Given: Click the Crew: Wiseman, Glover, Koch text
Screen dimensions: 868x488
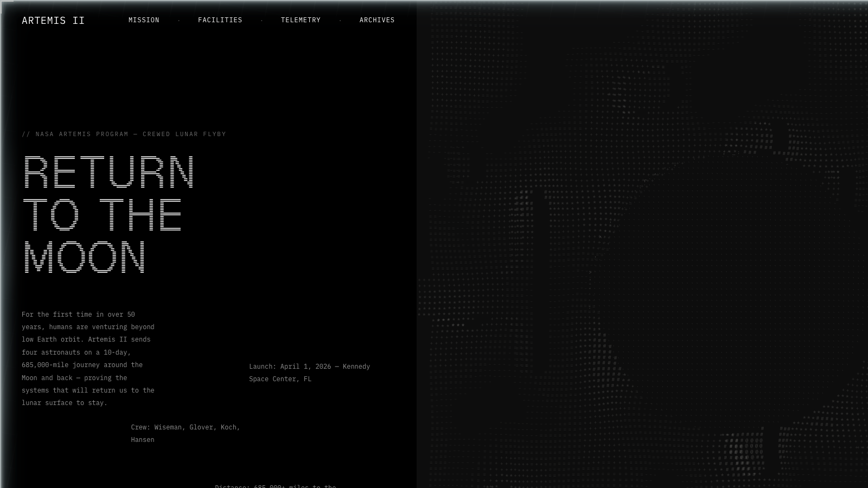Looking at the screenshot, I should point(186,433).
